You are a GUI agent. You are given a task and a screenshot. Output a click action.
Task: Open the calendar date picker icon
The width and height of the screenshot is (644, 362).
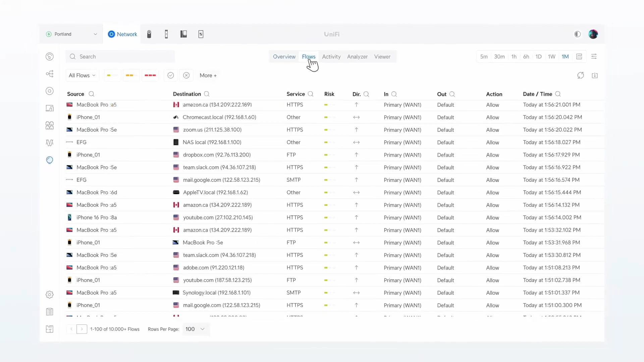579,57
